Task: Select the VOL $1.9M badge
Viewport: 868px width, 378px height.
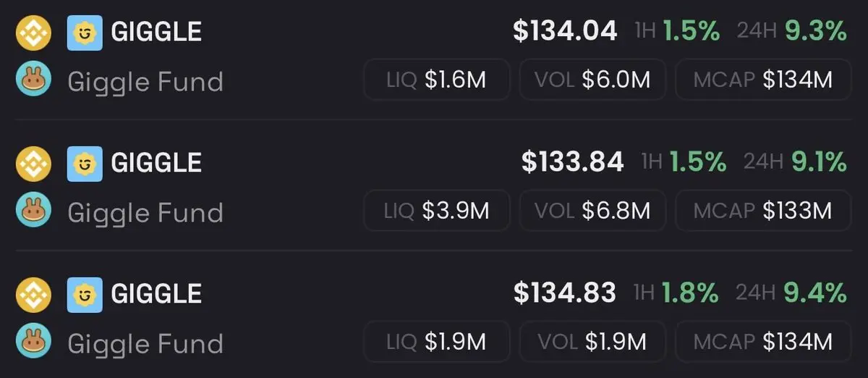Action: coord(592,341)
